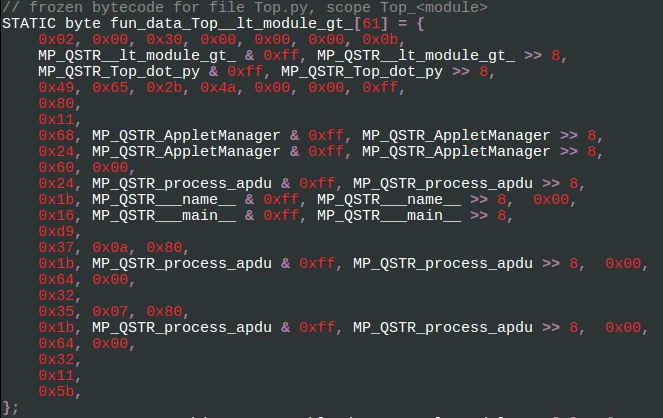This screenshot has height=418, width=663.
Task: Click the 0x0b byte value
Action: click(x=380, y=39)
